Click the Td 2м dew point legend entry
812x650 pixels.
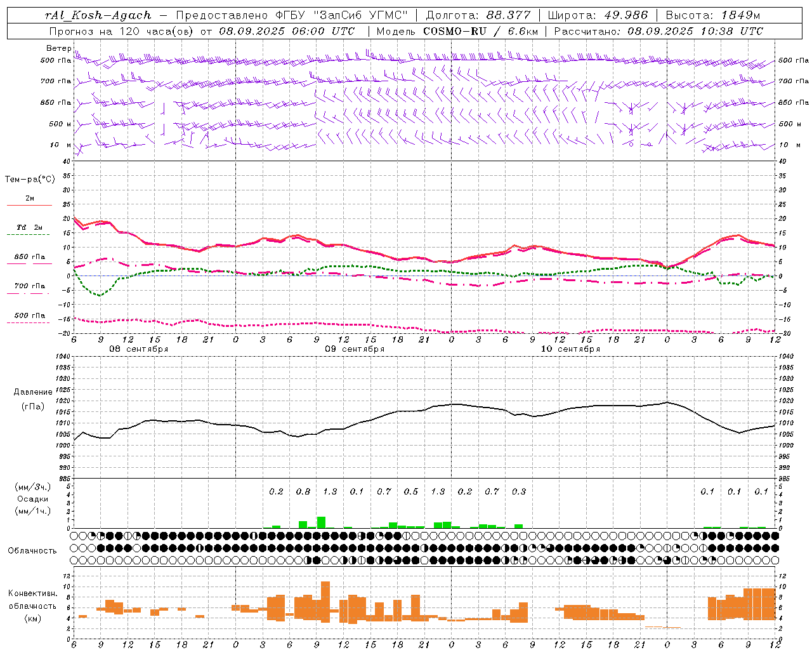click(x=29, y=227)
